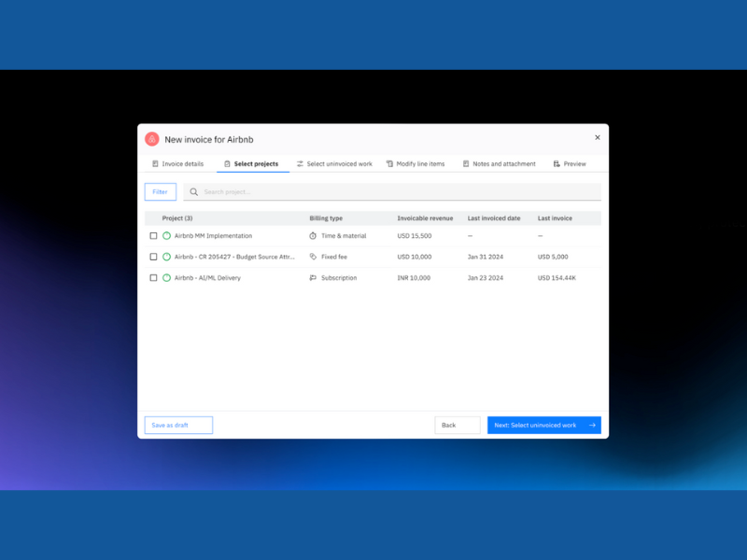This screenshot has width=747, height=560.
Task: Tick the Airbnb AI/ML Delivery checkbox
Action: click(x=153, y=277)
